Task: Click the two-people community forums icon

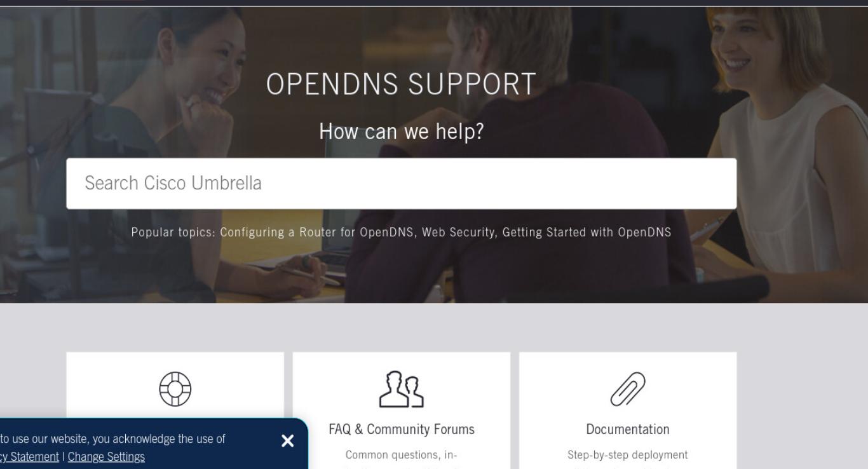Action: click(401, 389)
